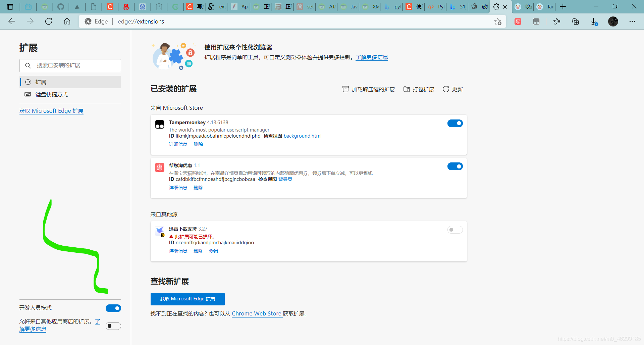Turn off 开发人员模式 toggle

pyautogui.click(x=113, y=308)
